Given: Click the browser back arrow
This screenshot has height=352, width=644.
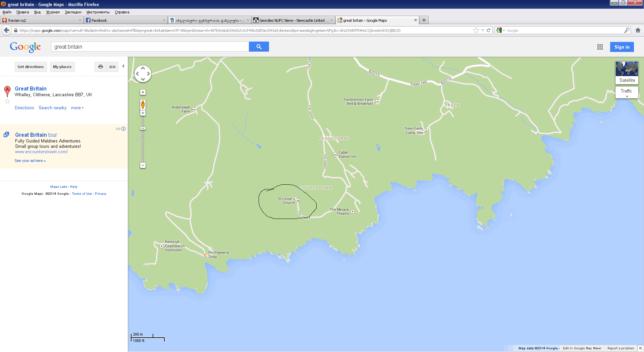Looking at the screenshot, I should (7, 30).
